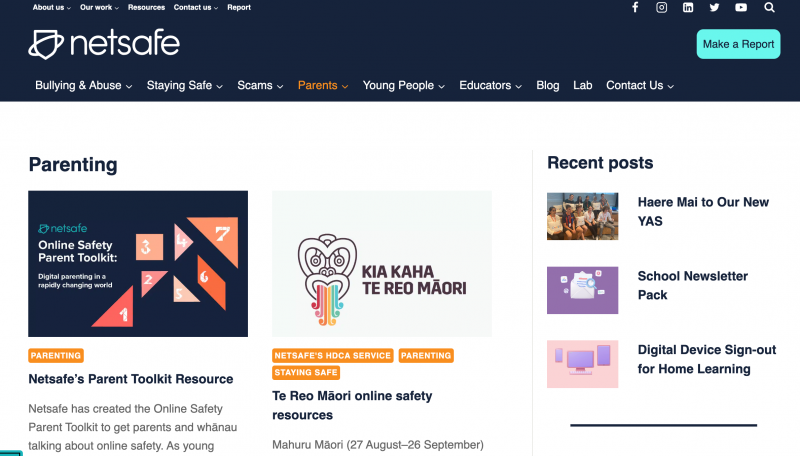The height and width of the screenshot is (456, 800).
Task: Open Netsafe's Facebook page icon
Action: coord(635,8)
